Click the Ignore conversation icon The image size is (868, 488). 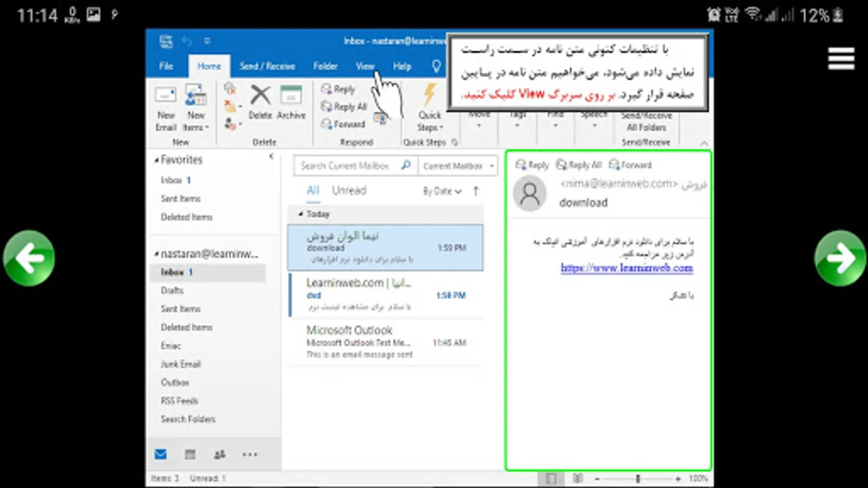point(230,88)
